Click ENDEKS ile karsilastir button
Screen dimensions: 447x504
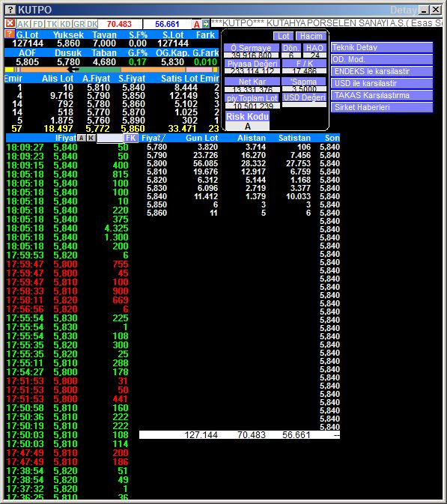(381, 71)
